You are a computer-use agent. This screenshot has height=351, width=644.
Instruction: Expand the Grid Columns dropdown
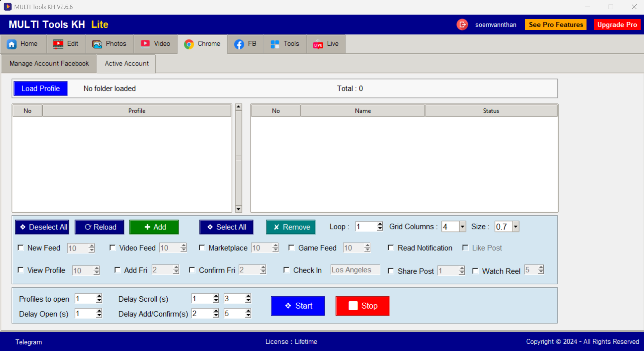tap(462, 227)
